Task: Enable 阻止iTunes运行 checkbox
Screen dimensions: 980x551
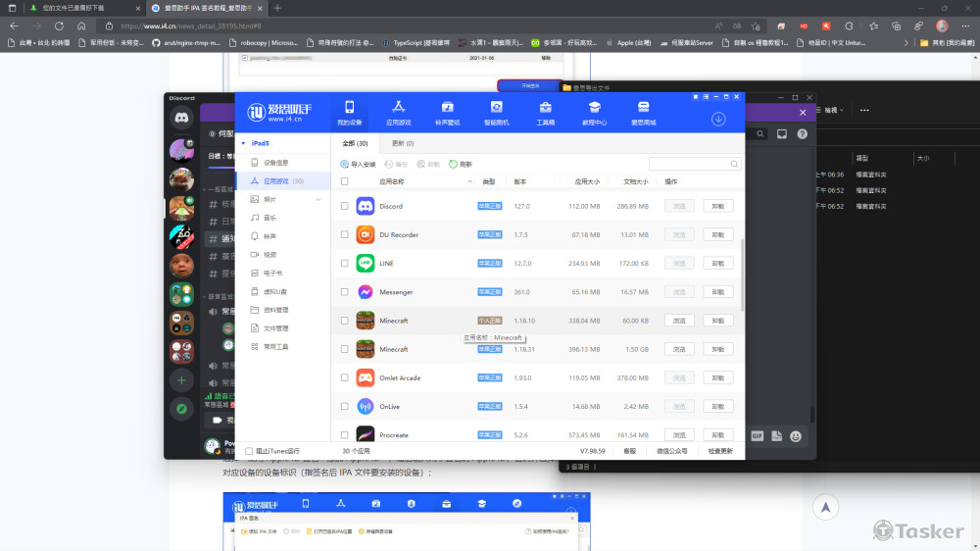Action: [x=249, y=451]
